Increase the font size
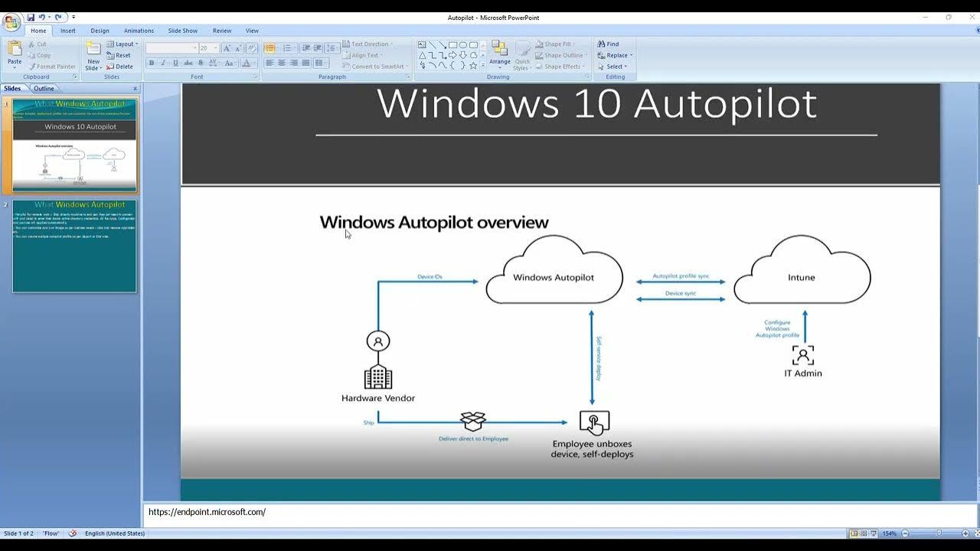Image resolution: width=980 pixels, height=551 pixels. coord(227,47)
